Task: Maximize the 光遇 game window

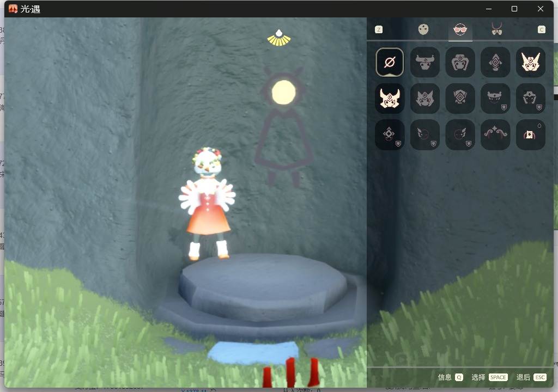Action: (514, 9)
